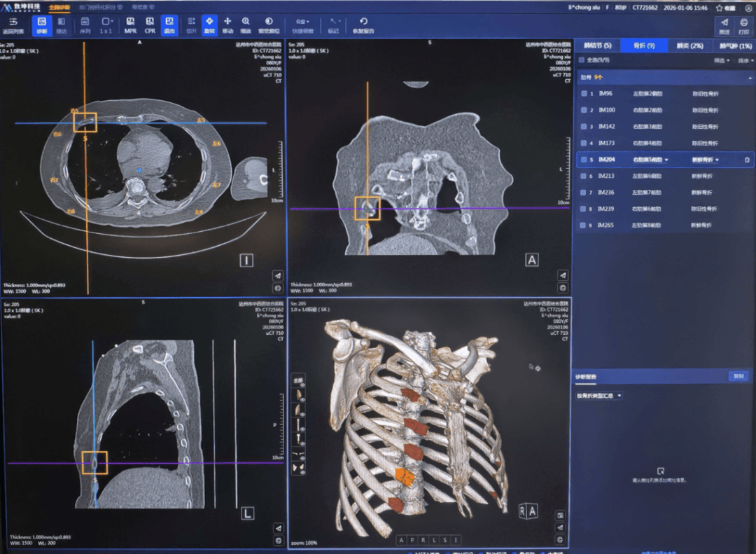Screen dimensions: 756x554
Task: Open the report summary type dropdown
Action: point(598,396)
